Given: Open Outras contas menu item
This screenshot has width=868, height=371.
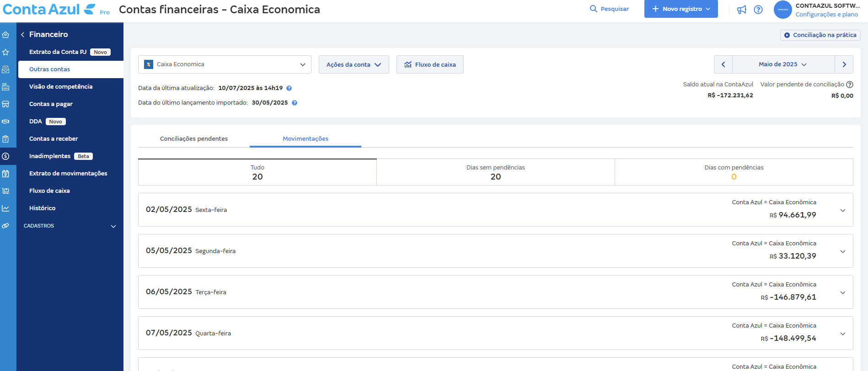Looking at the screenshot, I should click(x=71, y=69).
